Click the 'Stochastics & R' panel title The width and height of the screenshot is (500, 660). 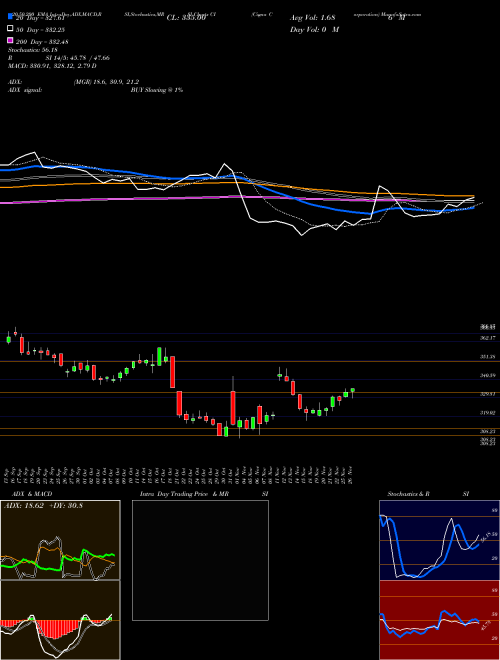[409, 494]
